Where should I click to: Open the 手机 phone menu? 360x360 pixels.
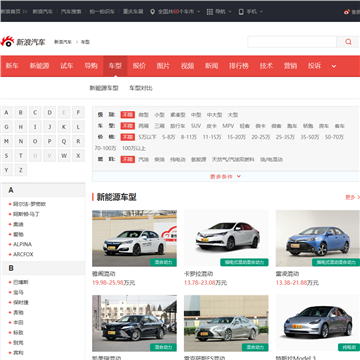251,12
